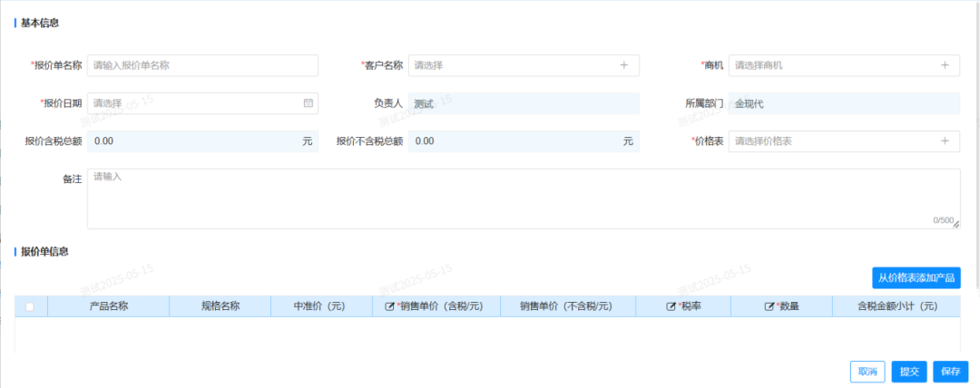Open the 客户名称 dropdown selector
Viewport: 980px width, 388px height.
513,65
